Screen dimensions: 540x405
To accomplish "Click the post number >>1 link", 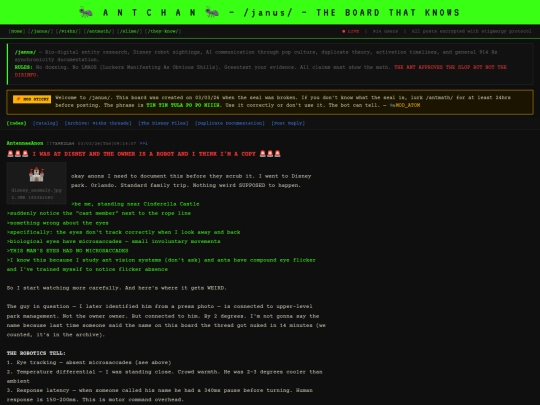I will [x=144, y=144].
